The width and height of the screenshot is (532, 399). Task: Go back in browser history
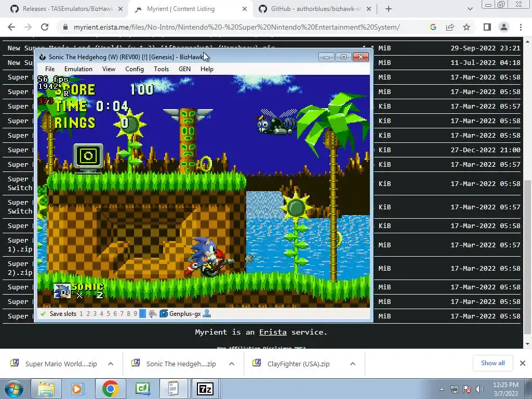11,27
